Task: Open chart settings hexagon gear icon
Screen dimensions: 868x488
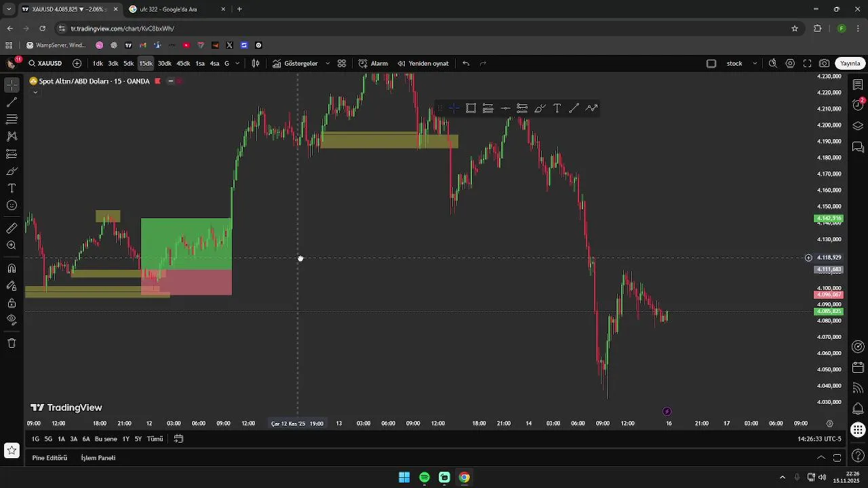Action: (x=790, y=63)
